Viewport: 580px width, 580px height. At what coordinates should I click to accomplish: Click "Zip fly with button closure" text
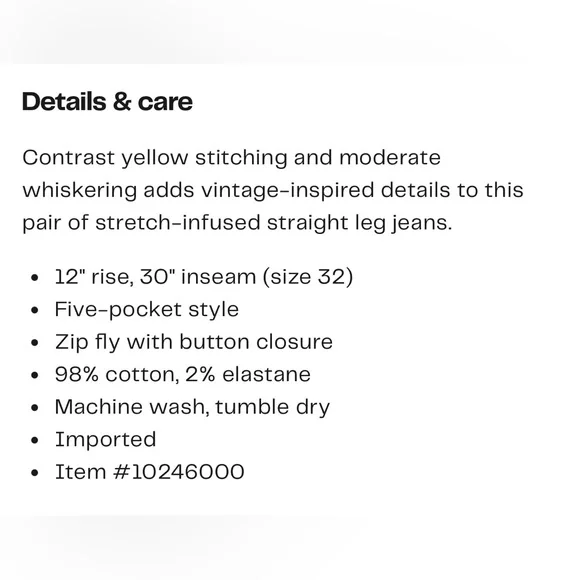coord(194,342)
